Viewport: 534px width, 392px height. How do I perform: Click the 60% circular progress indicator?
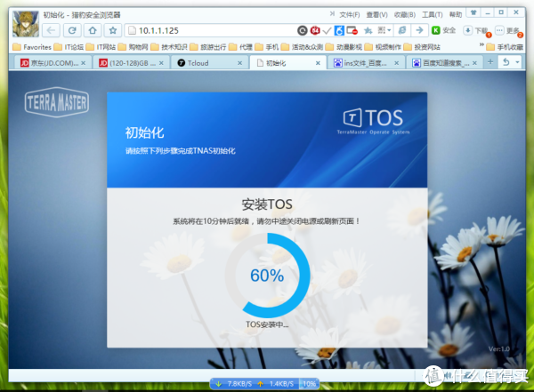point(267,276)
